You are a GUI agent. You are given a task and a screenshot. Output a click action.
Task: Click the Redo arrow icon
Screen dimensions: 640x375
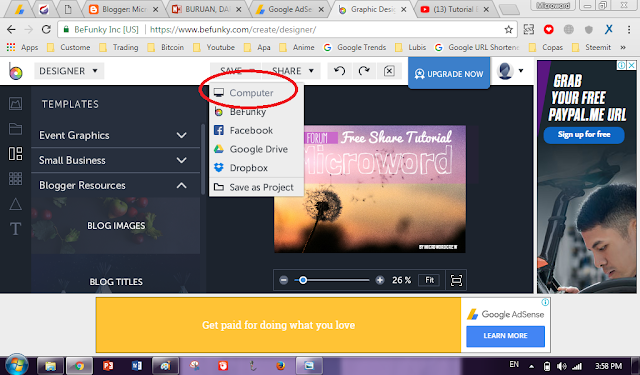pos(364,71)
